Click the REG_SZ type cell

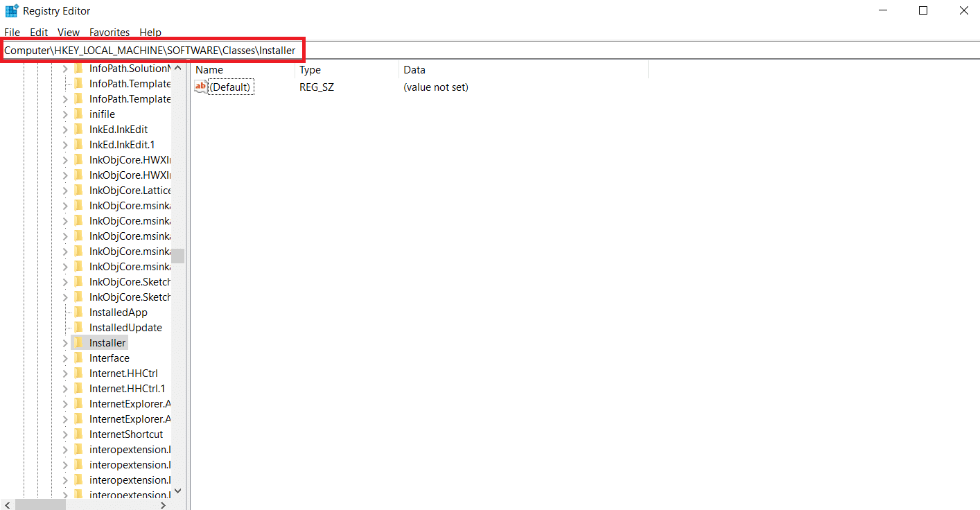tap(317, 87)
